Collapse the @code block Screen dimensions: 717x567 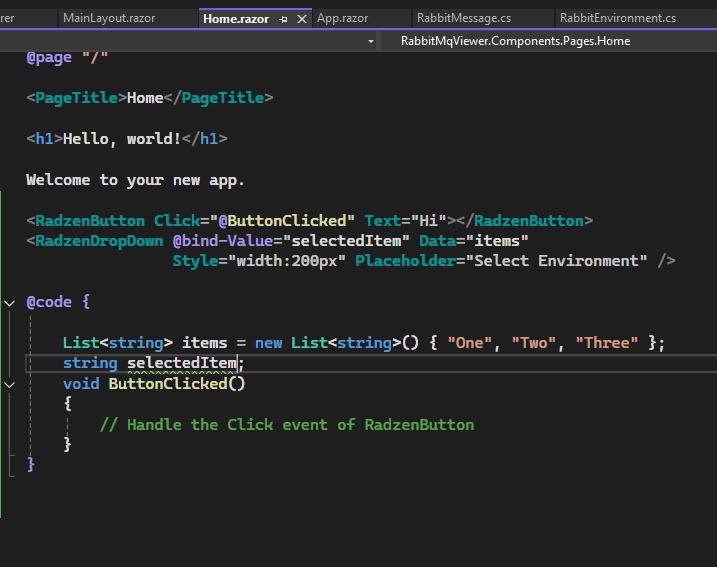point(10,303)
